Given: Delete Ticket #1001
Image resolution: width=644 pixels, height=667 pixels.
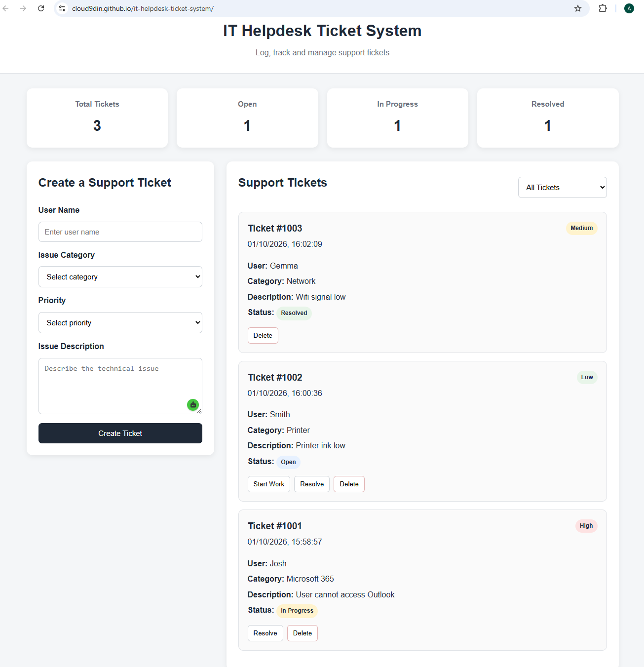Looking at the screenshot, I should point(303,633).
